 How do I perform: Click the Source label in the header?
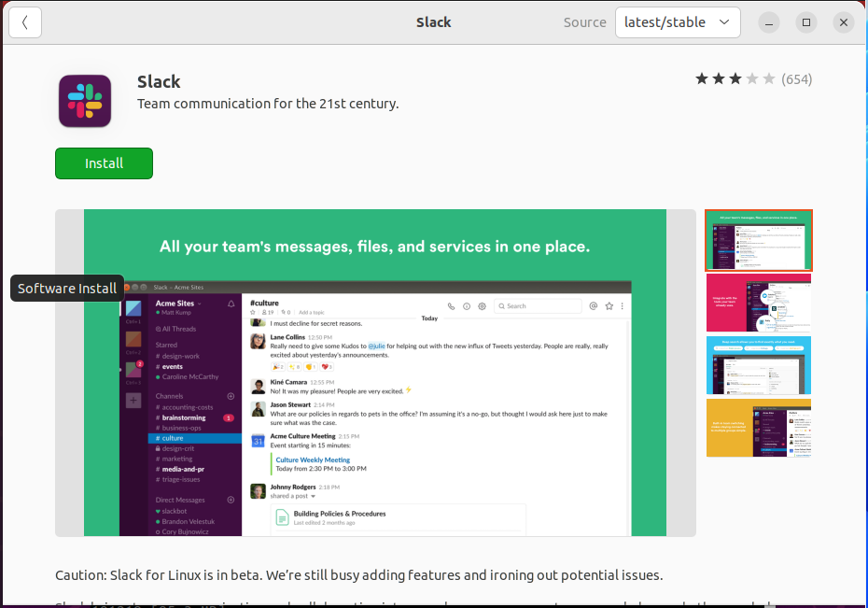584,22
